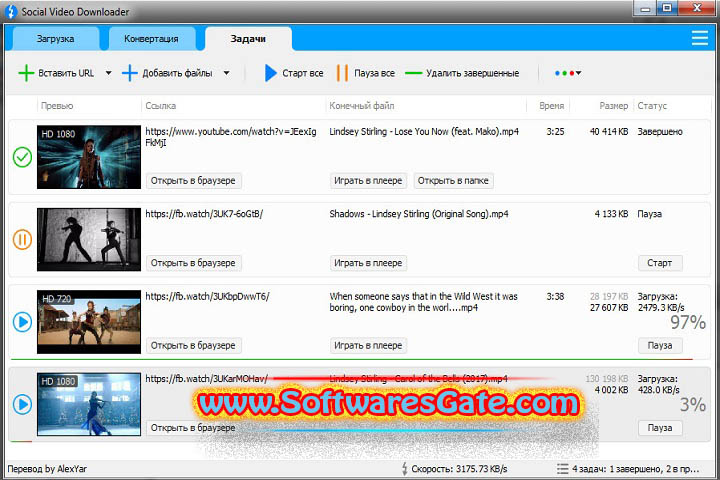Viewport: 720px width, 480px height.
Task: Click Открыть в браузере for the YouTube link
Action: tap(193, 181)
